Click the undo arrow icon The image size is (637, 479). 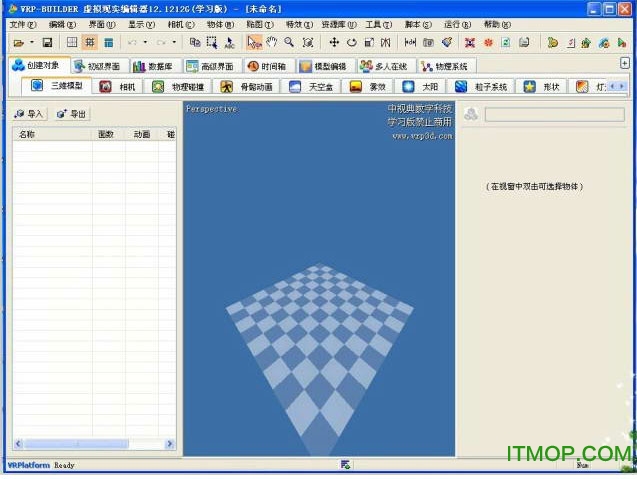[x=131, y=43]
